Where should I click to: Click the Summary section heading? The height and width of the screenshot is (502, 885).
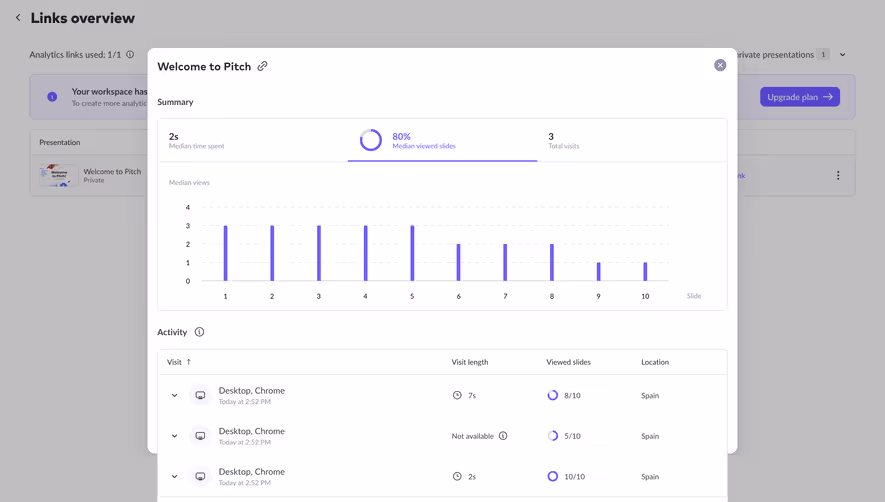click(x=175, y=102)
